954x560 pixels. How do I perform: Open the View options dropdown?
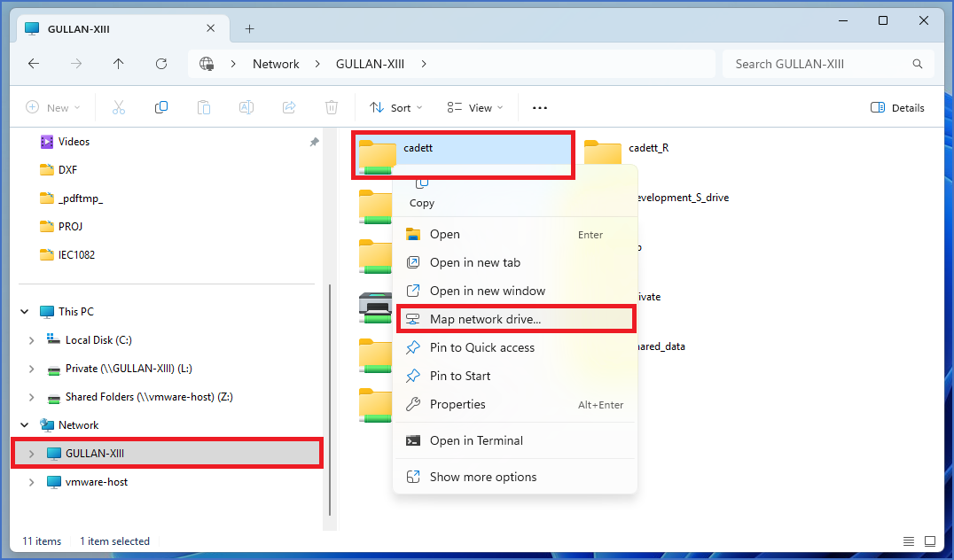pos(474,107)
